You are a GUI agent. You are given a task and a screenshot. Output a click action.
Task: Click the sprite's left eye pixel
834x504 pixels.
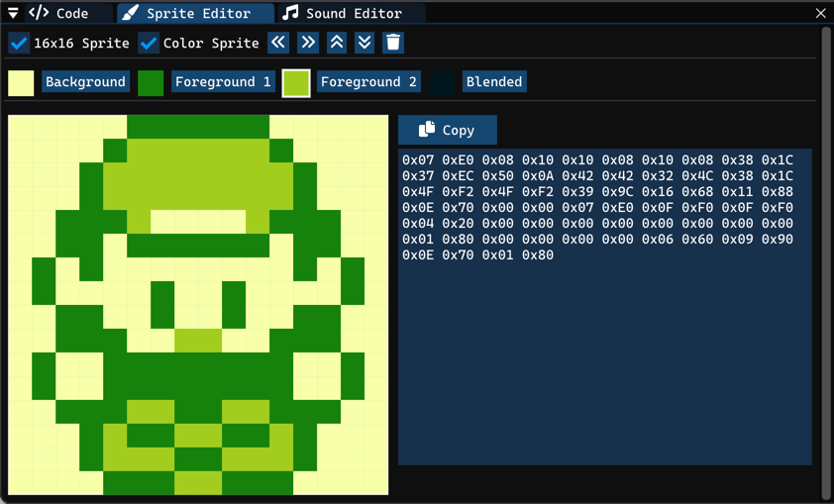point(162,305)
